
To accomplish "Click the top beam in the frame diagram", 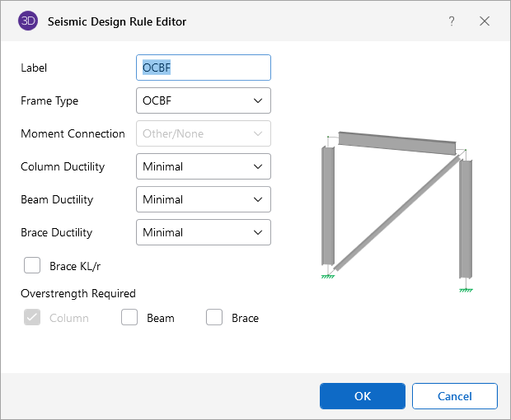I will tap(396, 142).
